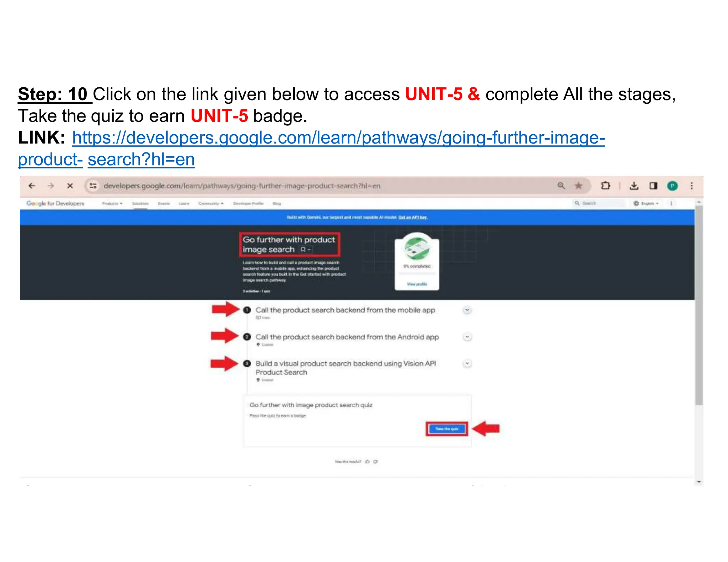Screen dimensions: 728x562
Task: Expand the Android app activity chevron
Action: pos(467,337)
